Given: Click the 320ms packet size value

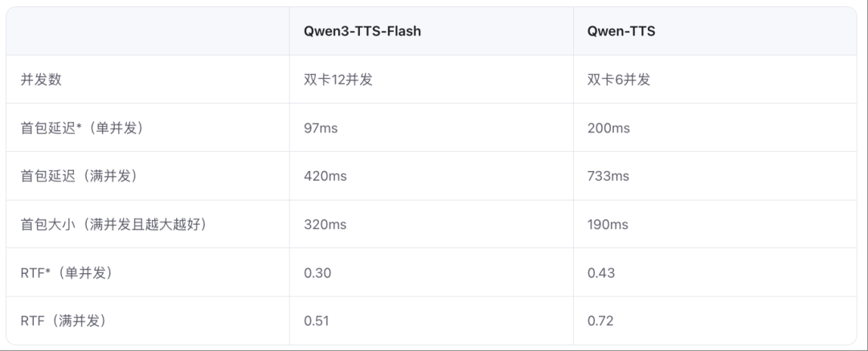Looking at the screenshot, I should 325,224.
